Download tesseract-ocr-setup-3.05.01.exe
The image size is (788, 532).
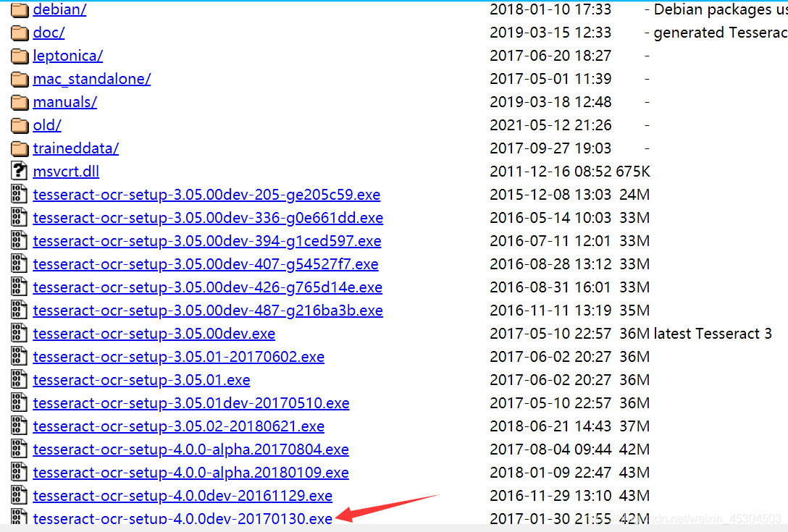tap(142, 380)
